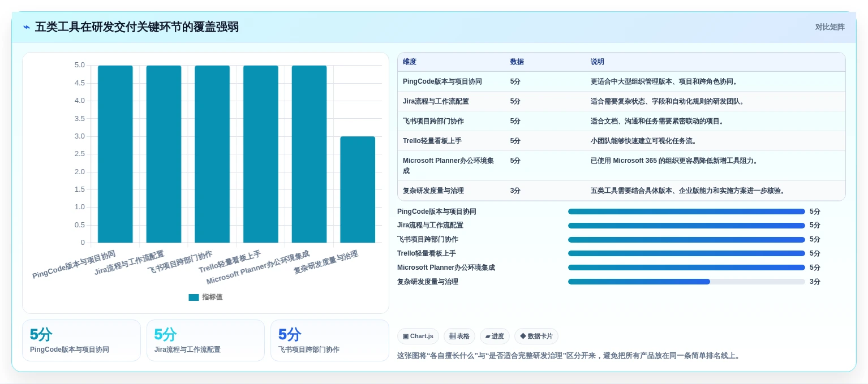Click the x-axis label 复杂研发度量与治理
The image size is (868, 384).
click(x=326, y=262)
